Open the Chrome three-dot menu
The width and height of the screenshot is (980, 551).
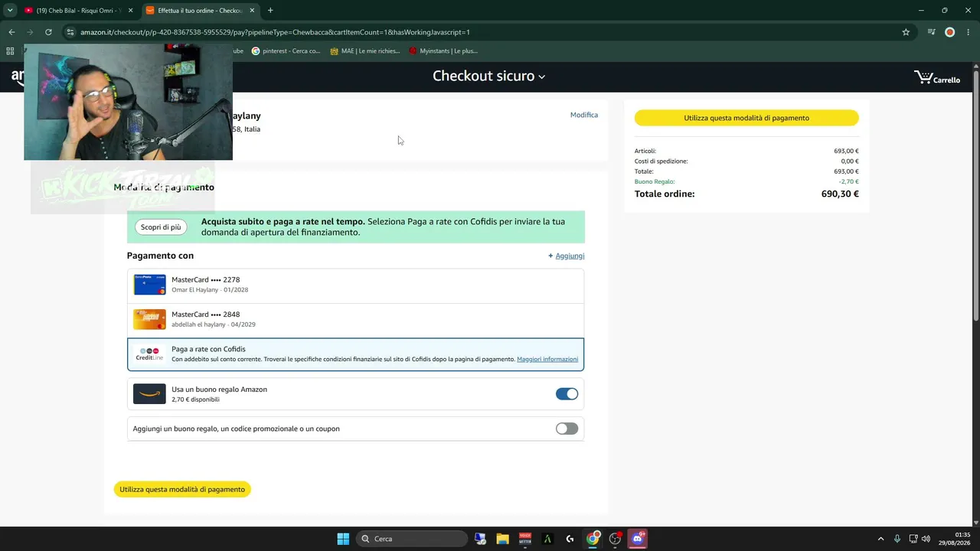tap(967, 32)
